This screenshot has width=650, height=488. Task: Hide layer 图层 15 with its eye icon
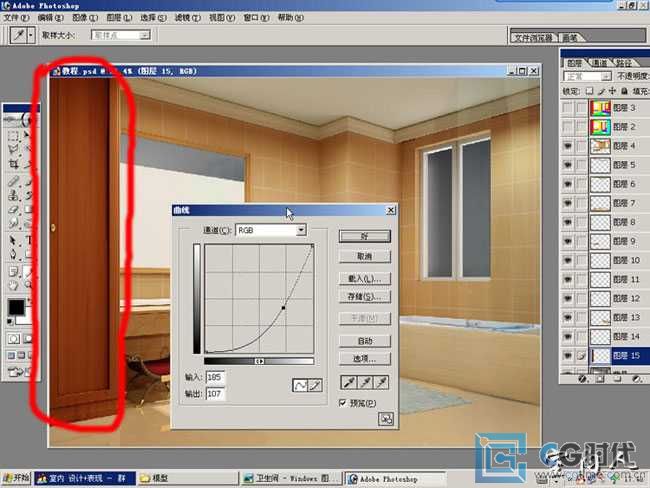(568, 356)
